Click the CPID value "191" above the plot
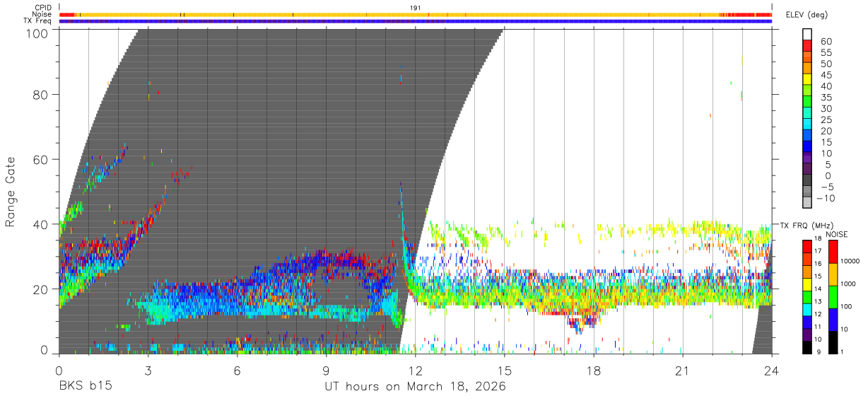Screen dimensions: 868x401 click(x=416, y=8)
